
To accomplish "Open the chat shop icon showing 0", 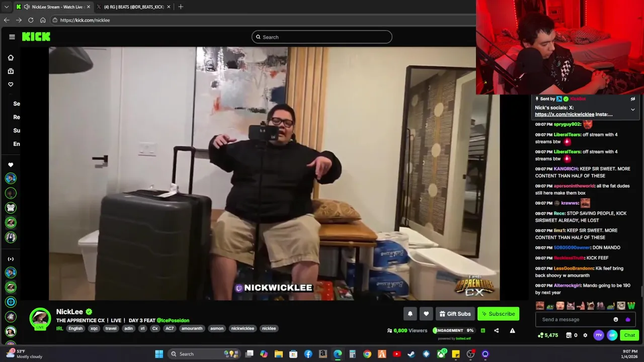I will pos(572,335).
